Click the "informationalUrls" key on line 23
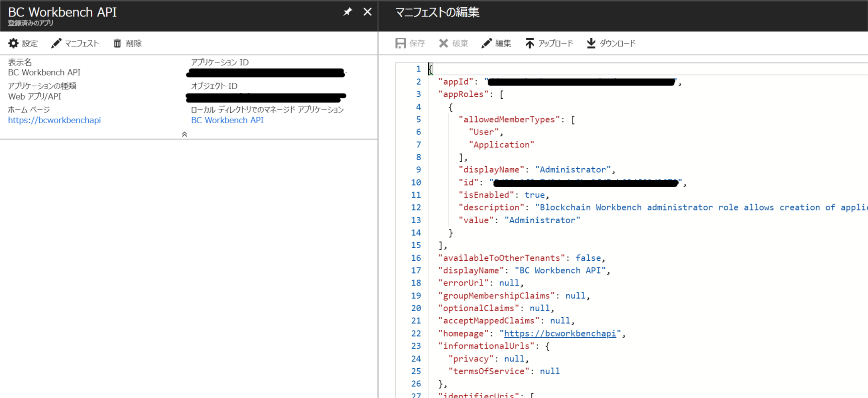 [486, 346]
